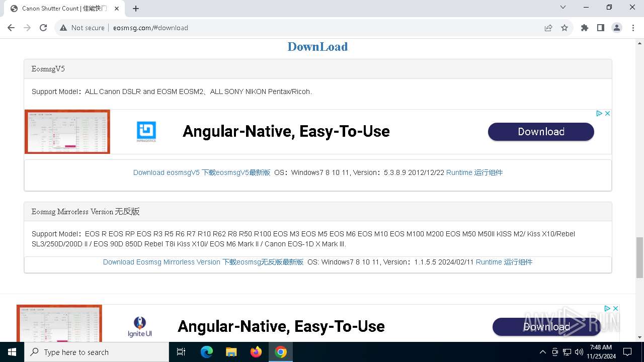Open AdChoices icon on bottom ad
Viewport: 644px width, 362px height.
(607, 308)
